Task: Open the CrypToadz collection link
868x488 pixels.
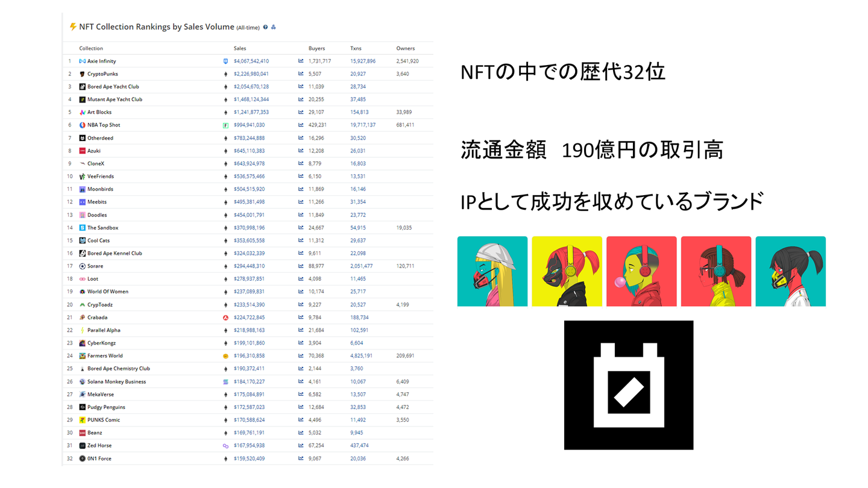Action: pyautogui.click(x=100, y=305)
